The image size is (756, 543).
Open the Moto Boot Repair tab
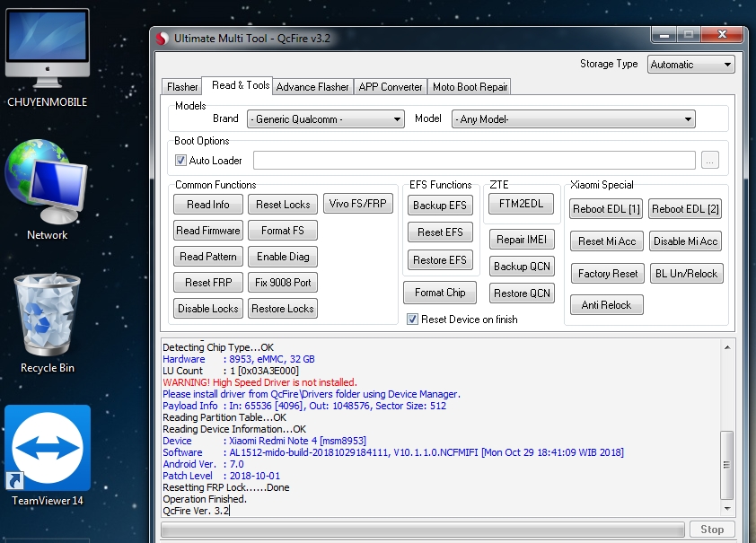470,87
